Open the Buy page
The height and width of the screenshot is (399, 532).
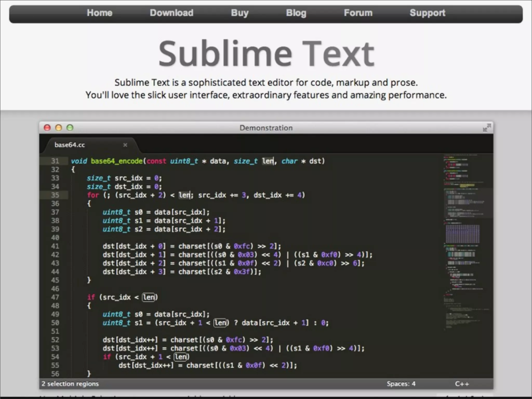[240, 13]
